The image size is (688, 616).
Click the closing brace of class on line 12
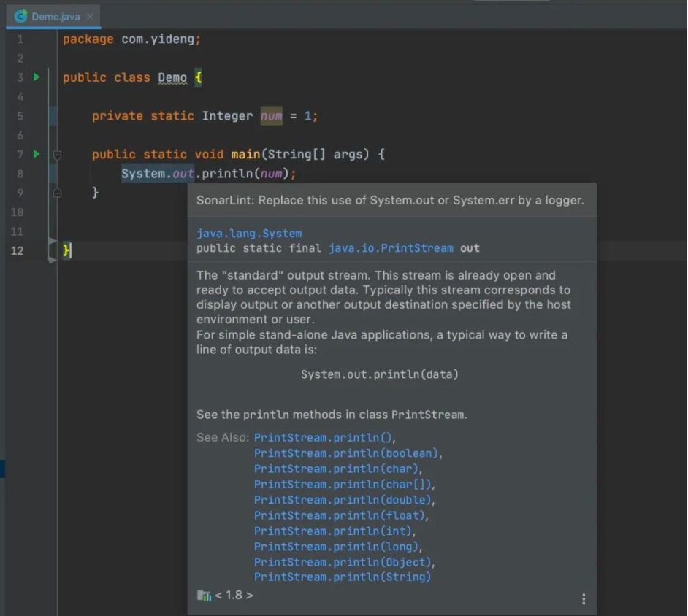pos(66,250)
